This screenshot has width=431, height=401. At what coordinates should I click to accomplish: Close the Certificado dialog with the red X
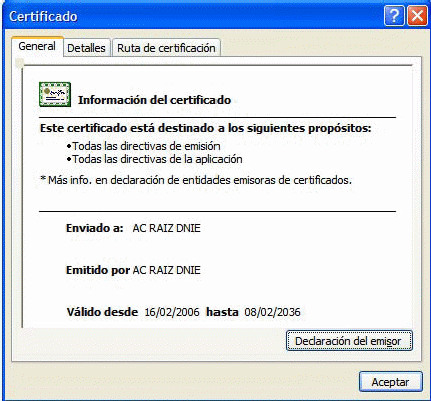pyautogui.click(x=417, y=16)
